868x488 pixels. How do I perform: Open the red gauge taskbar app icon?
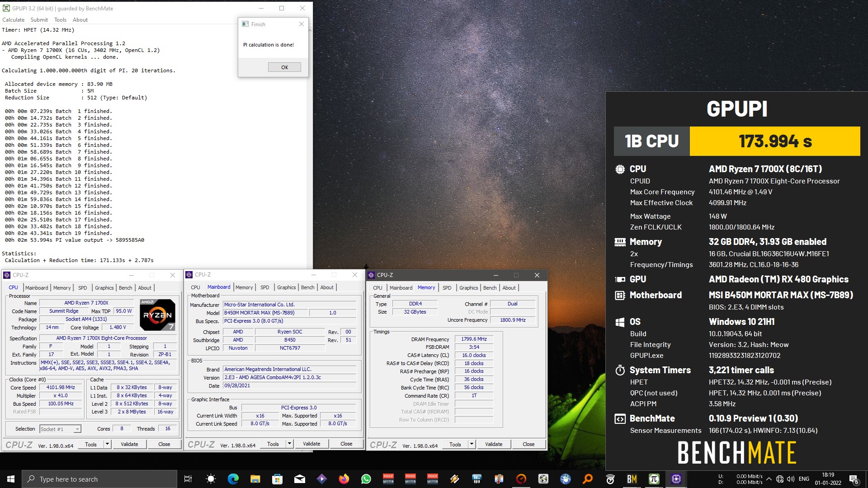(x=521, y=479)
